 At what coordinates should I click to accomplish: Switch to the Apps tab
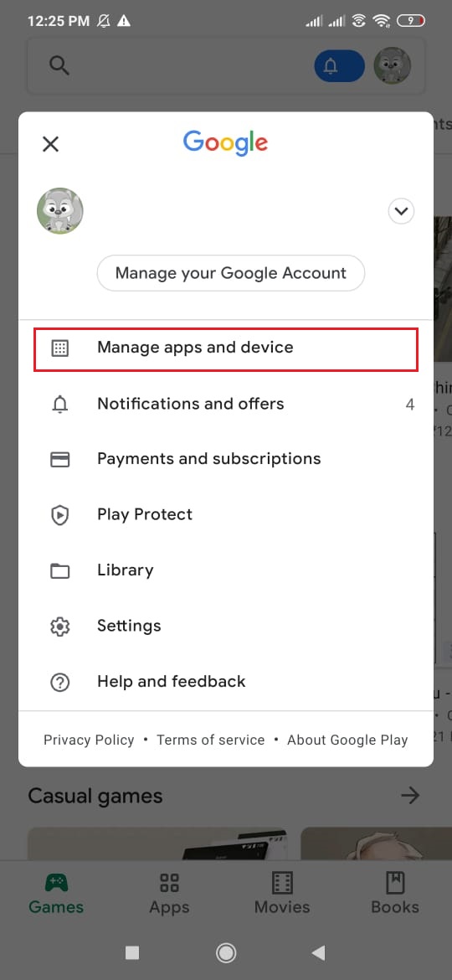click(169, 894)
